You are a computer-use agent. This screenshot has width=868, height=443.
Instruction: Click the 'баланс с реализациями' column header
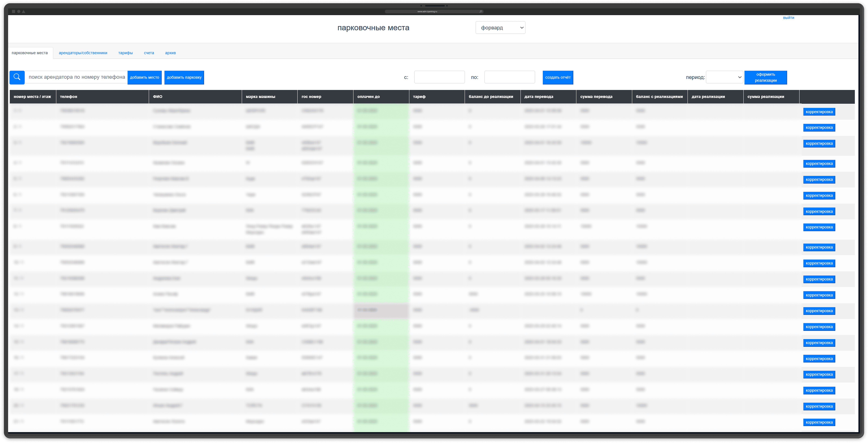click(x=659, y=97)
